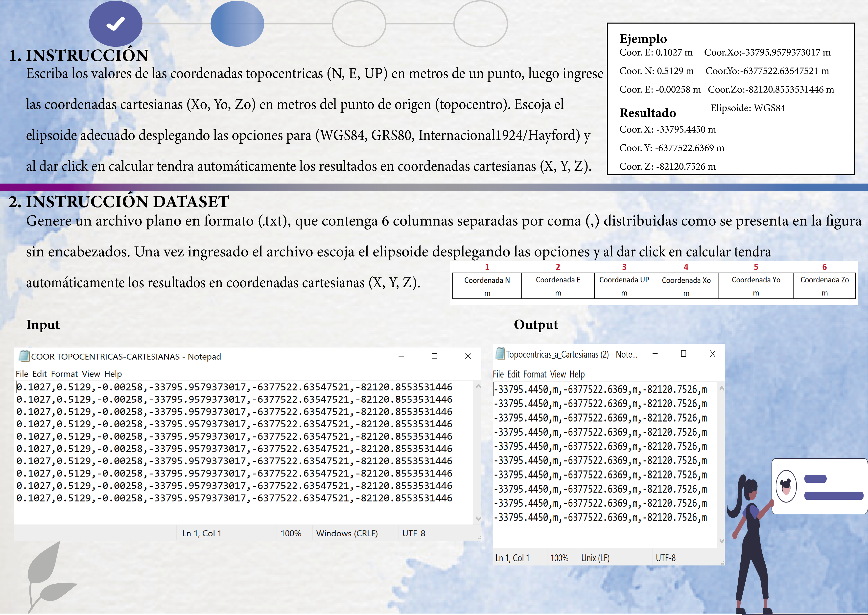The image size is (868, 615).
Task: Click the avatar icon in profile card
Action: click(x=786, y=486)
